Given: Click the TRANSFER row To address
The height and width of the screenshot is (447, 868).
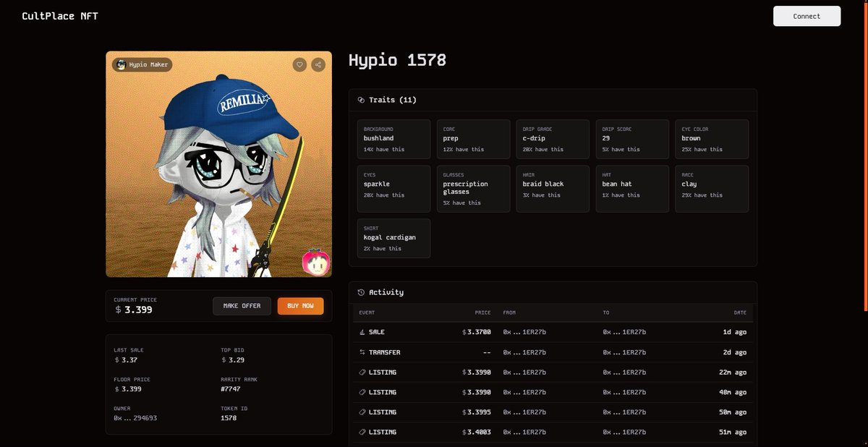Looking at the screenshot, I should tap(624, 352).
